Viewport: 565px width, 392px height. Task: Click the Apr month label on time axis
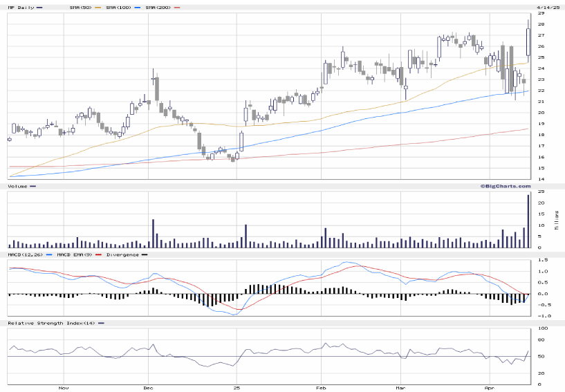tap(490, 388)
